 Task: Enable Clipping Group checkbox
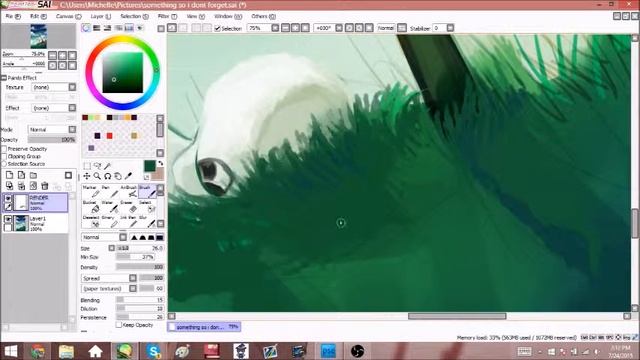(4, 156)
